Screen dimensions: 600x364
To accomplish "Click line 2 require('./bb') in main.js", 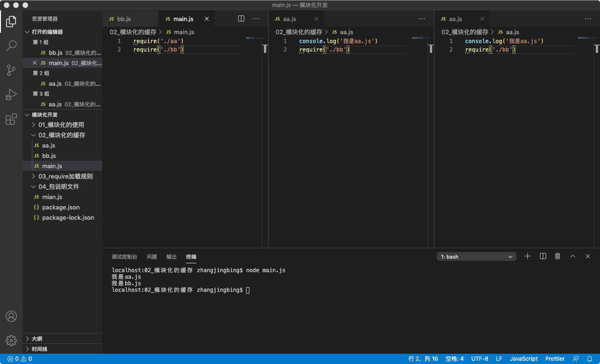I will click(x=158, y=50).
